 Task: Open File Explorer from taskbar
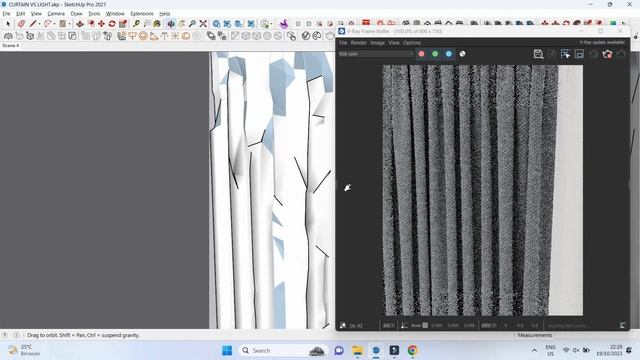358,350
